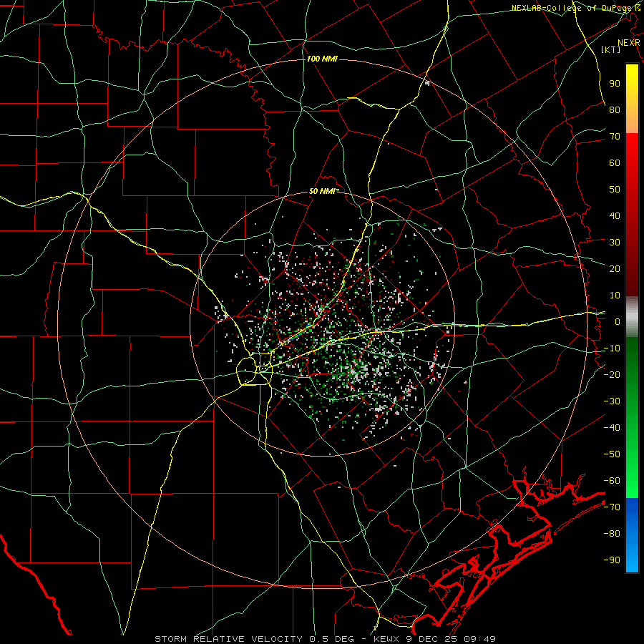This screenshot has height=644, width=644.
Task: Click the positive "30" scale value
Action: (615, 243)
